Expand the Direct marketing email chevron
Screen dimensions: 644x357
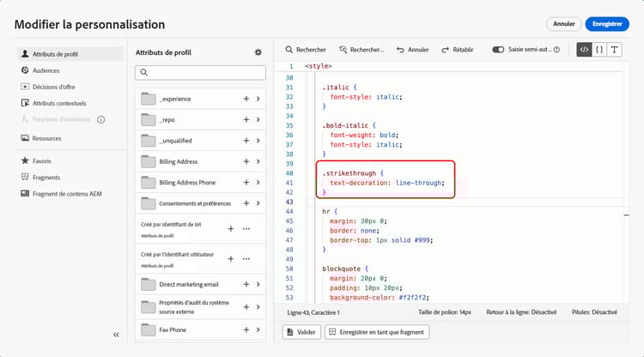(x=258, y=284)
